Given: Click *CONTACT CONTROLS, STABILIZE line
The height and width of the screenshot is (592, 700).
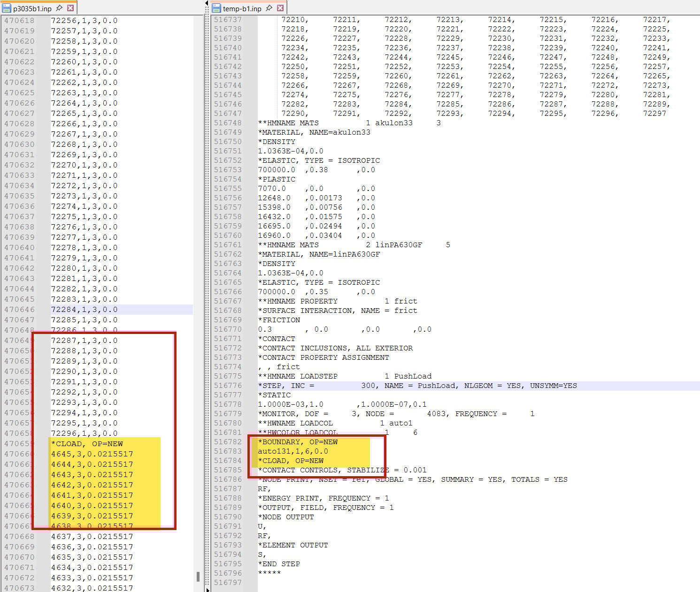Looking at the screenshot, I should 342,470.
